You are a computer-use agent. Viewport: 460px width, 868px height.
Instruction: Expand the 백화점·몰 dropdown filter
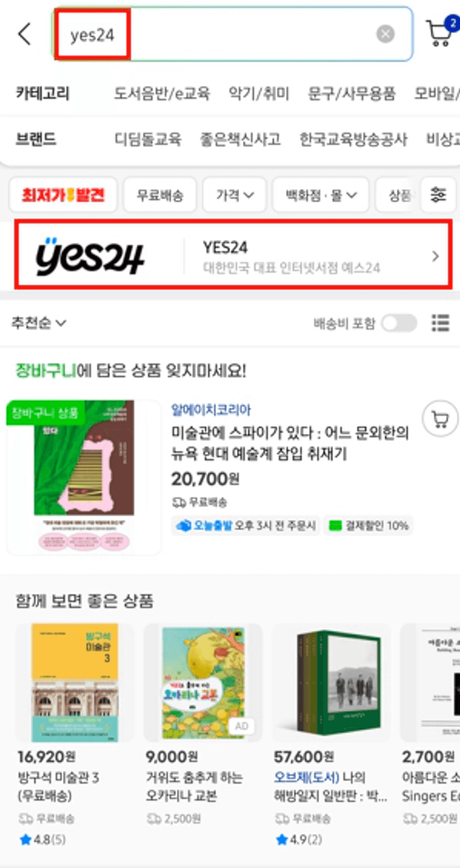pos(320,195)
